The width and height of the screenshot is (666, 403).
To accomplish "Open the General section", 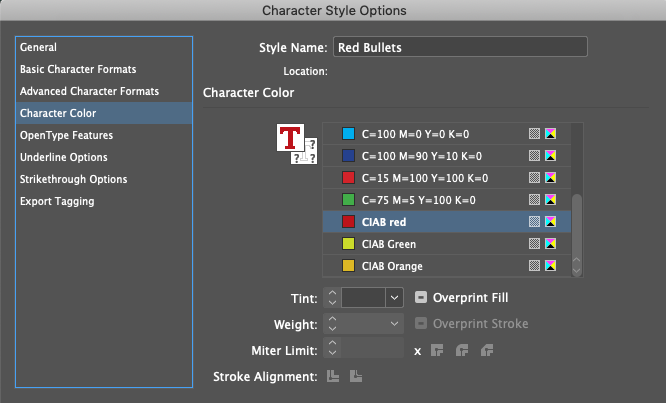I will tap(104, 47).
